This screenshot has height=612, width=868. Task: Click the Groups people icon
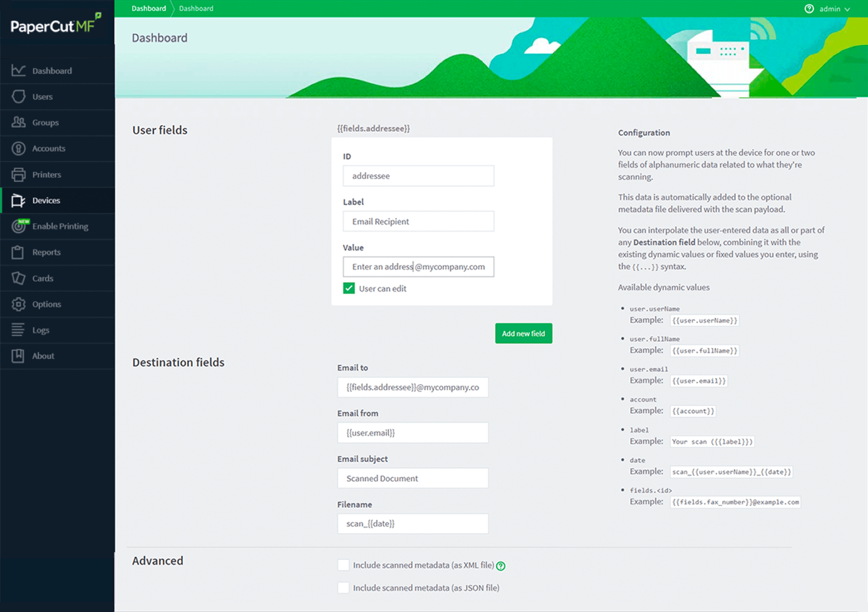tap(18, 123)
